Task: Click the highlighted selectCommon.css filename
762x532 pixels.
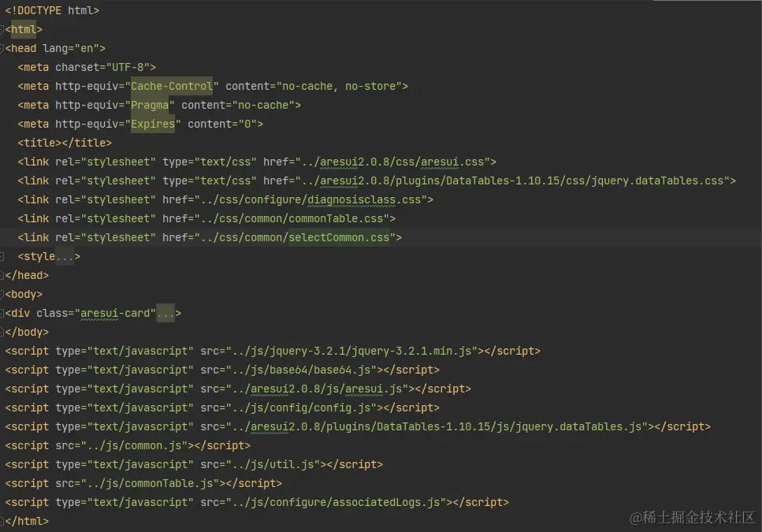Action: pos(339,238)
